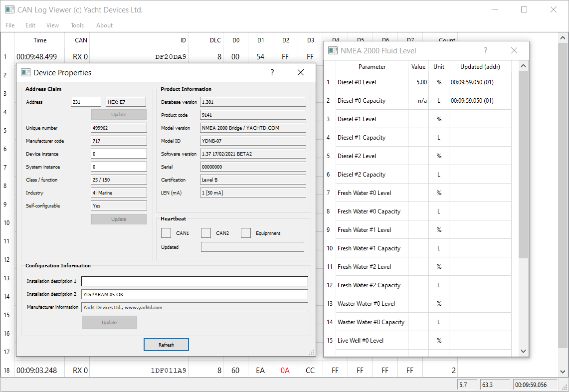
Task: Close the Device Properties dialog
Action: click(301, 72)
